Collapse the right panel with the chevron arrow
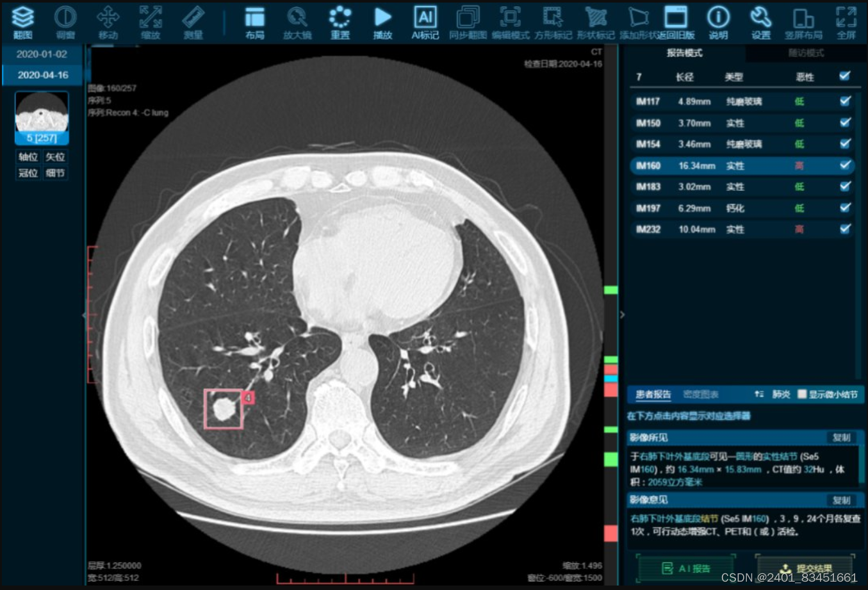The width and height of the screenshot is (868, 590). pos(622,315)
